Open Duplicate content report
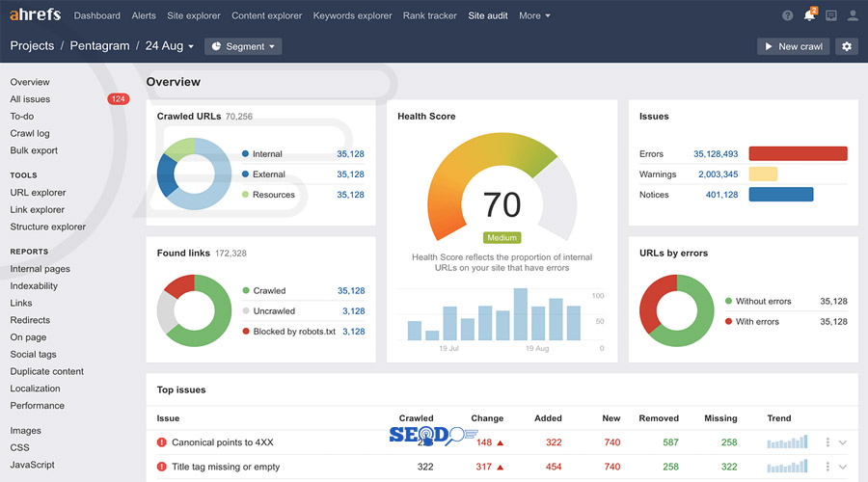Image resolution: width=868 pixels, height=482 pixels. coord(46,372)
